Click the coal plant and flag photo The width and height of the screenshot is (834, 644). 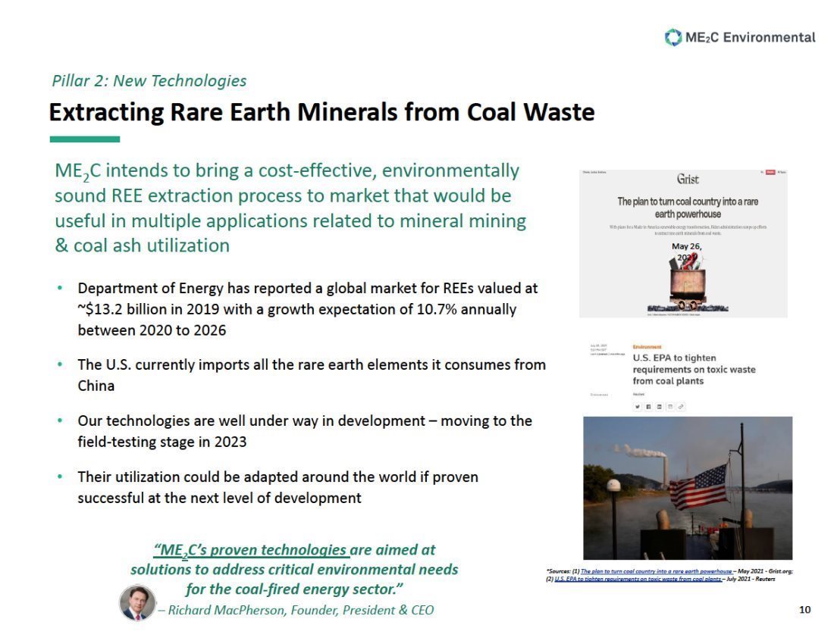tap(687, 487)
